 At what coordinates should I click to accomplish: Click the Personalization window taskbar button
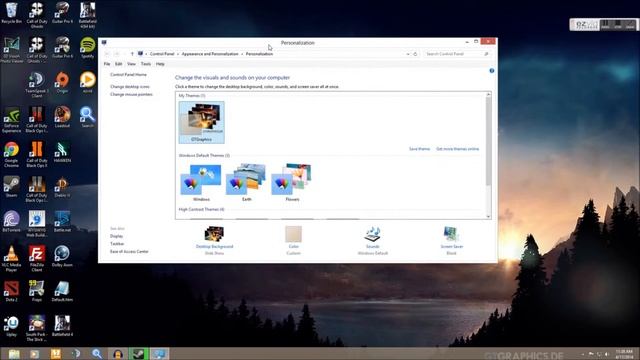159,353
